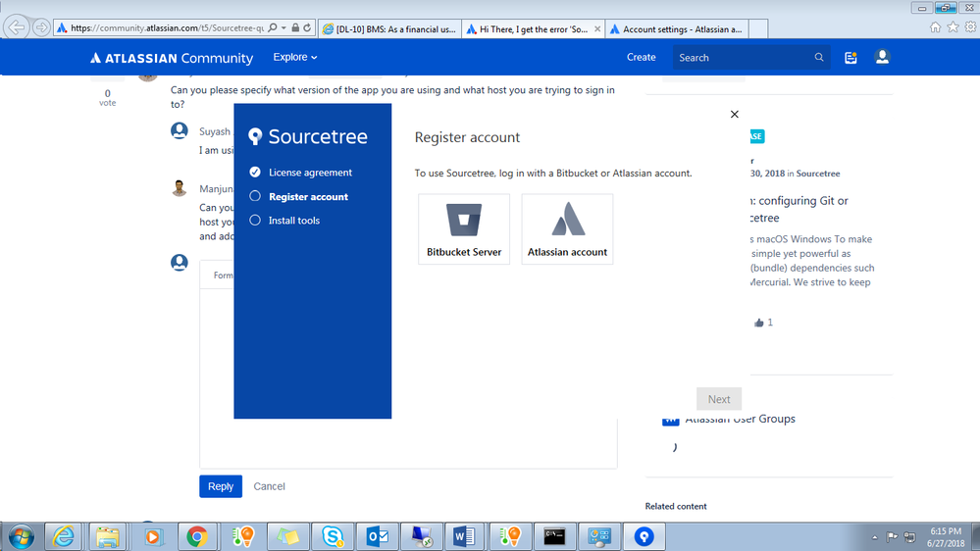The image size is (980, 551).
Task: Select the Install tools step radio
Action: pyautogui.click(x=255, y=220)
